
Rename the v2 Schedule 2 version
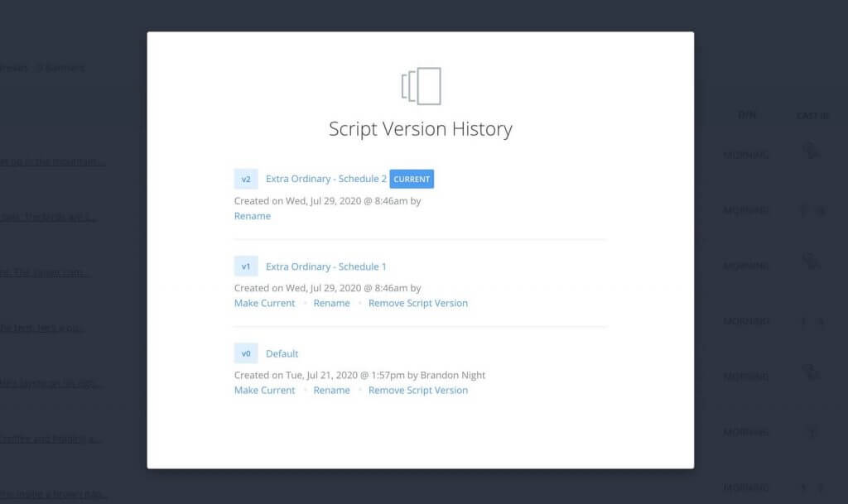[x=252, y=216]
